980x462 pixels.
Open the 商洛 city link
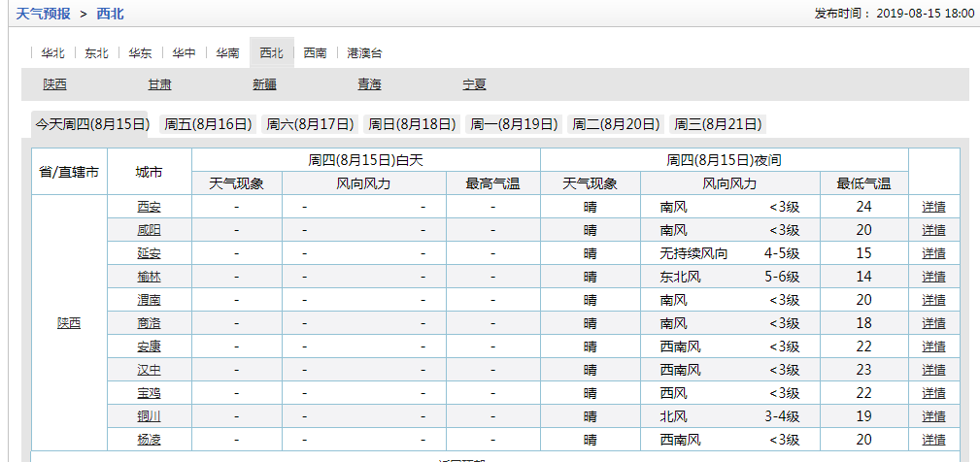click(150, 323)
